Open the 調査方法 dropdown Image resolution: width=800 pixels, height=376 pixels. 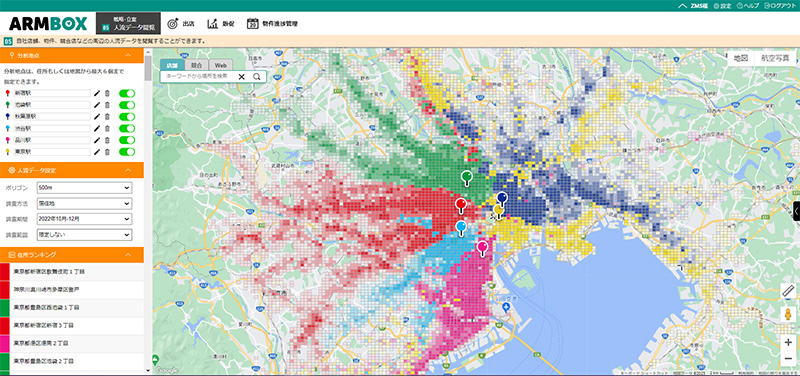coord(84,204)
